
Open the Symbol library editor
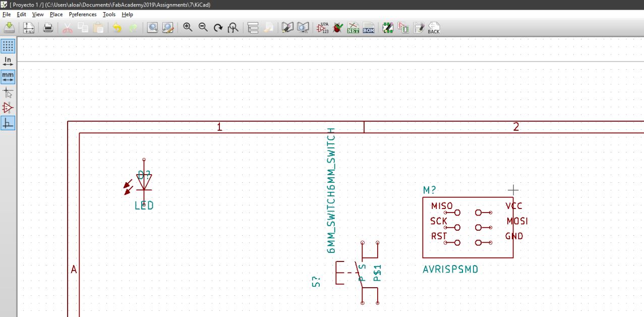(287, 28)
